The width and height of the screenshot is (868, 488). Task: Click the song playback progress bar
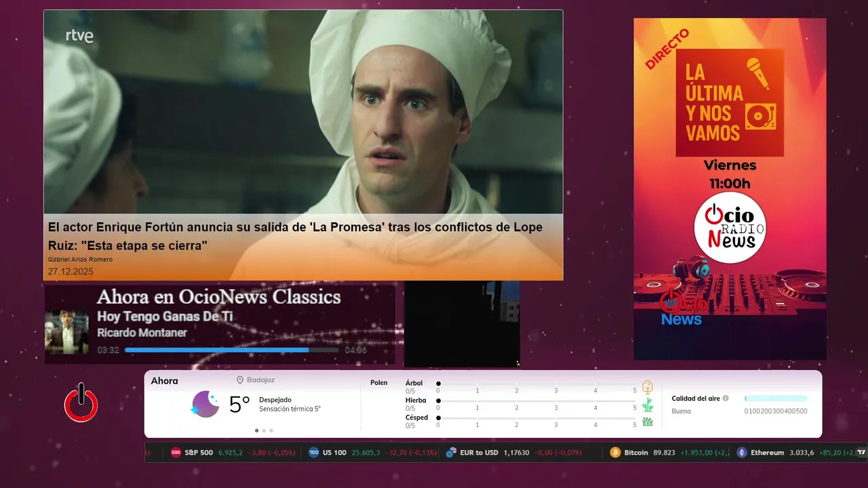pyautogui.click(x=232, y=350)
